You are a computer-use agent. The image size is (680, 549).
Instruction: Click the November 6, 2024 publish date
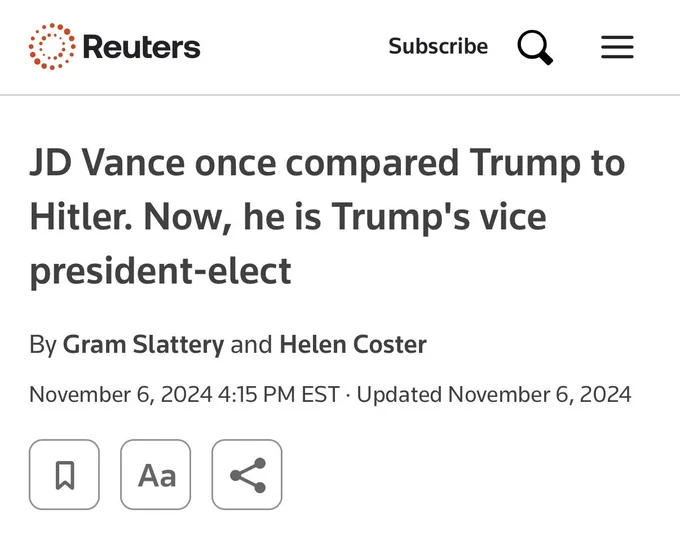point(121,395)
